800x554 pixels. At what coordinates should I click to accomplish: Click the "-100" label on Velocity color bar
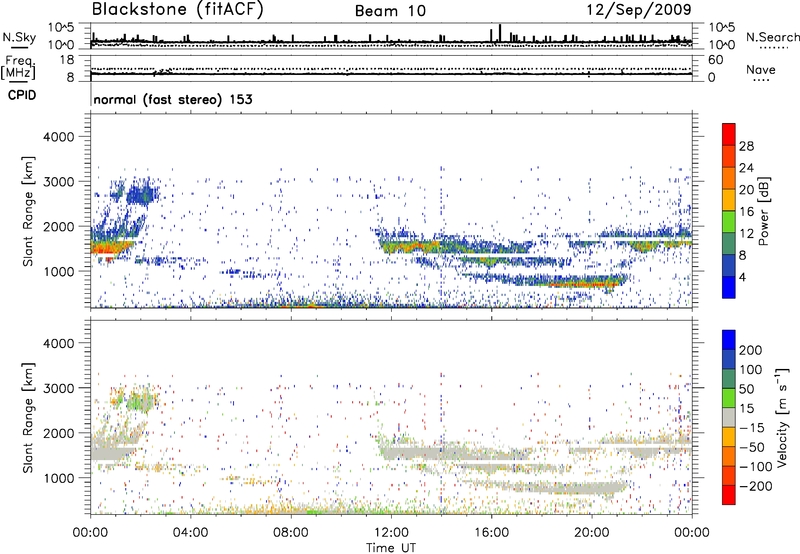click(756, 466)
